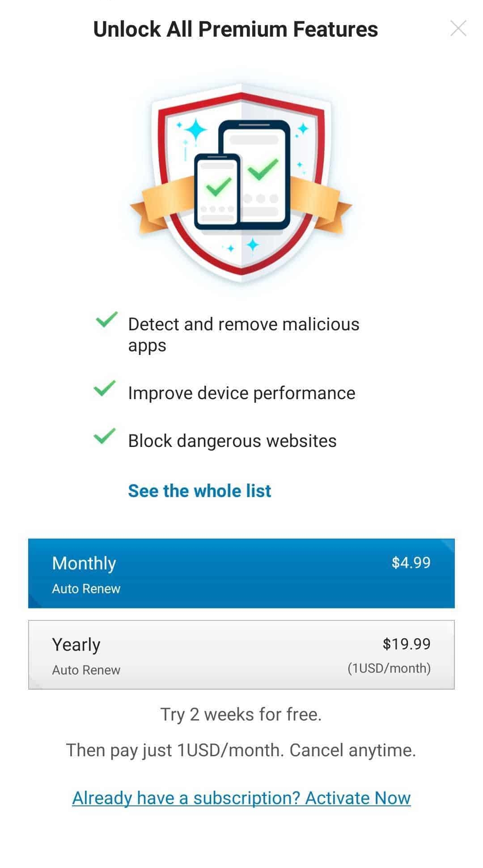Click the small phone icon in shield
Image resolution: width=483 pixels, height=868 pixels.
pos(218,191)
